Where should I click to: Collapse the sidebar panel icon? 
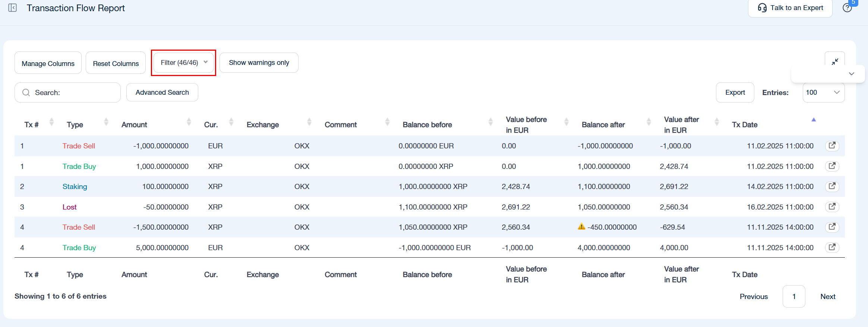pos(12,8)
